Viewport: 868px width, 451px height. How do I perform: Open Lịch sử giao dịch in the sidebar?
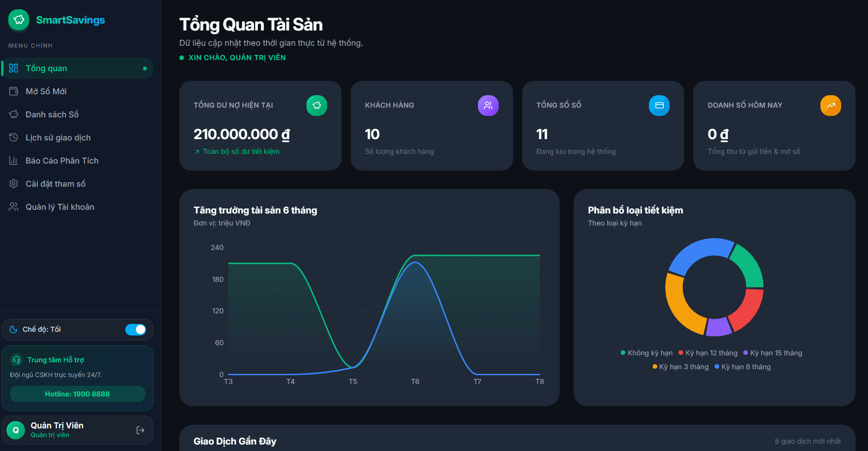point(78,138)
